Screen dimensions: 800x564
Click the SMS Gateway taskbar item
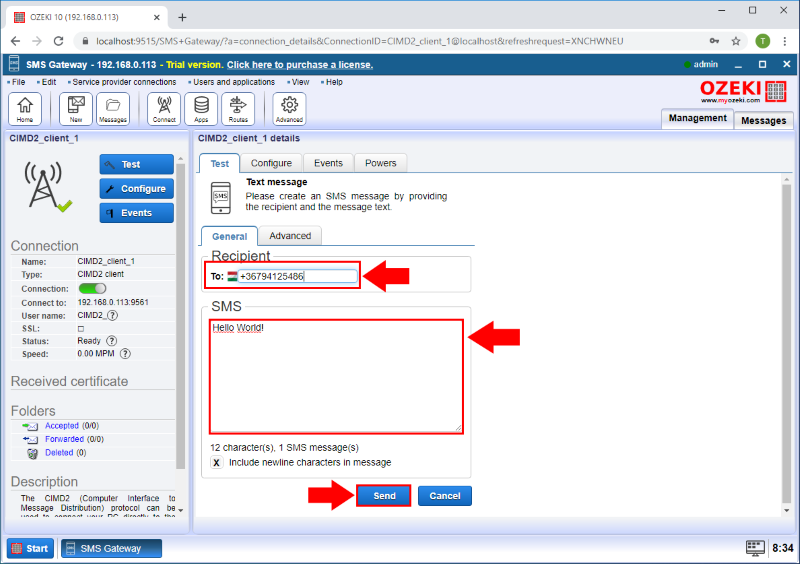[111, 548]
